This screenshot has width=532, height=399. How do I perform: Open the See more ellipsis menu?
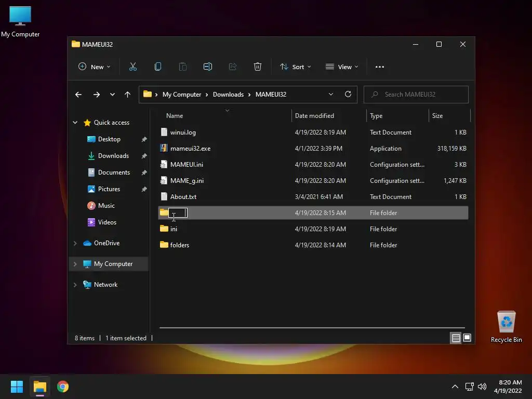[x=380, y=67]
